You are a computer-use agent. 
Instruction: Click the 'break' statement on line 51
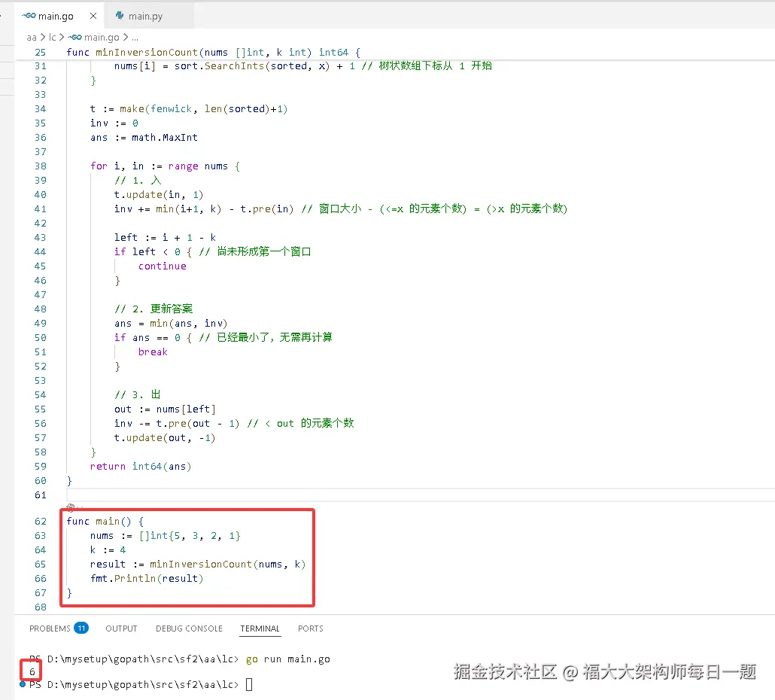[x=153, y=352]
